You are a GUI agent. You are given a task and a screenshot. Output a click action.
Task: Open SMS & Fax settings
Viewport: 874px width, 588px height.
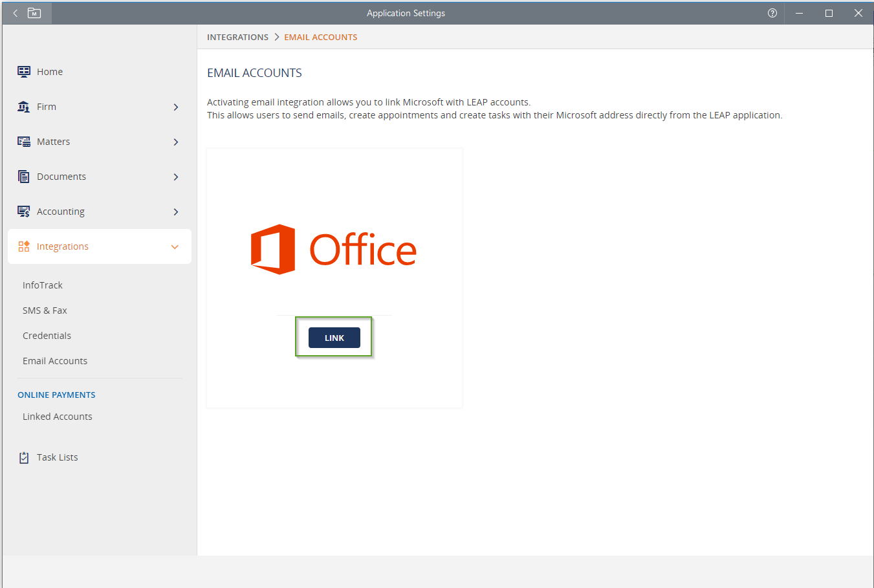45,310
